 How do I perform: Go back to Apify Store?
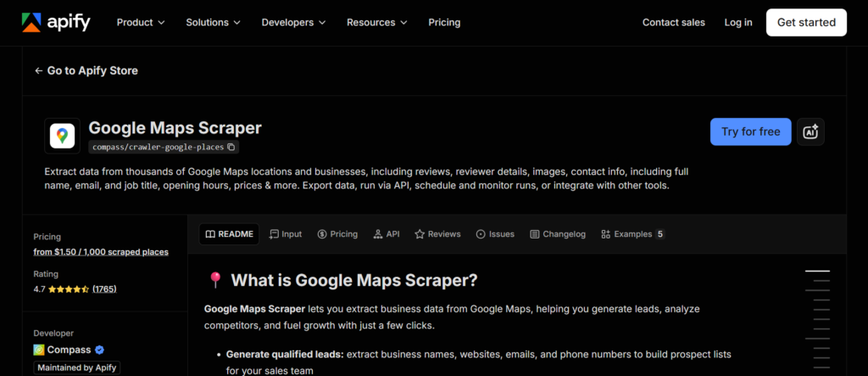pyautogui.click(x=86, y=70)
